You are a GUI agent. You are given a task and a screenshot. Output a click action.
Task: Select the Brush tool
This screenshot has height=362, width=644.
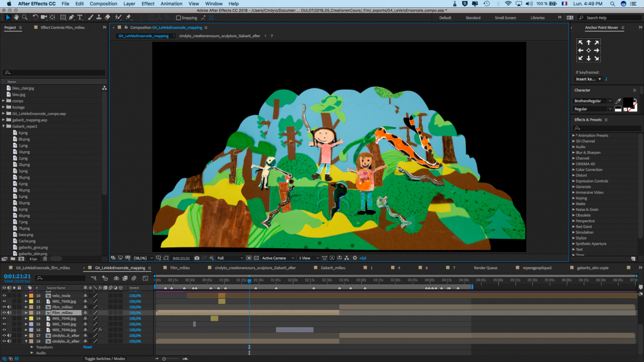tap(91, 17)
